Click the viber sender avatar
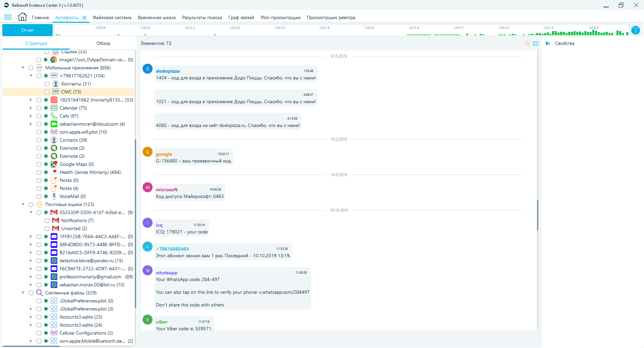The image size is (644, 348). coord(148,320)
